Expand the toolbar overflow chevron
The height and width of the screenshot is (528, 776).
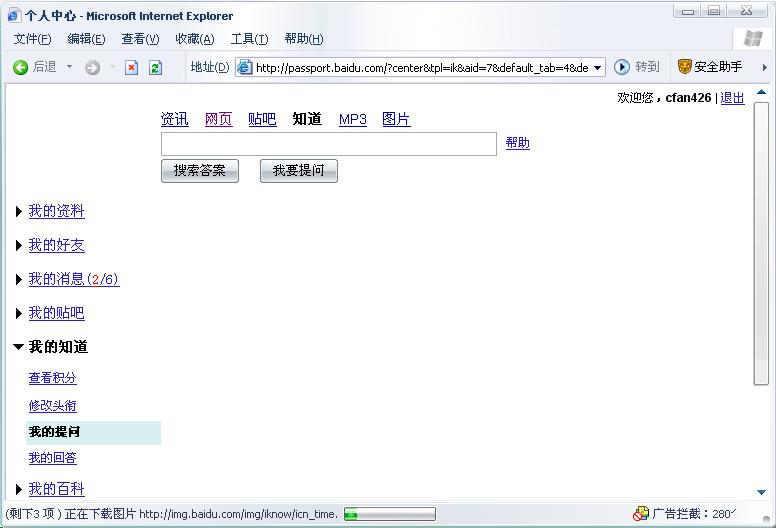pyautogui.click(x=764, y=67)
